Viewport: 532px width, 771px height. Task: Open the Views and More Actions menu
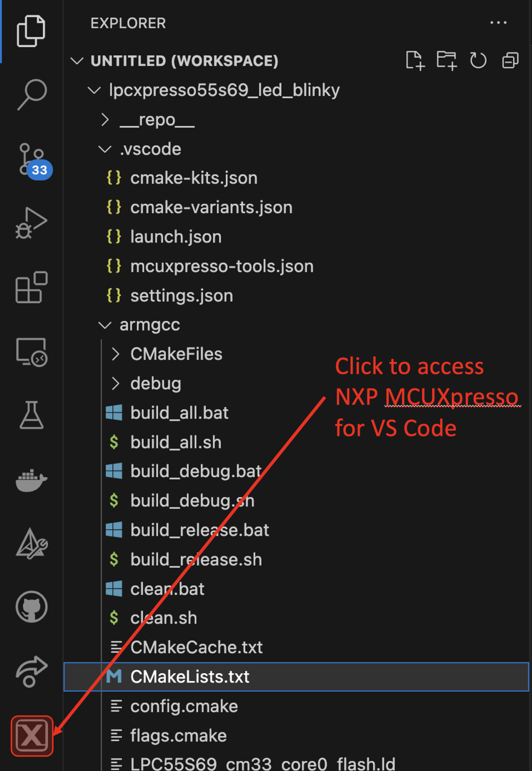[x=498, y=23]
